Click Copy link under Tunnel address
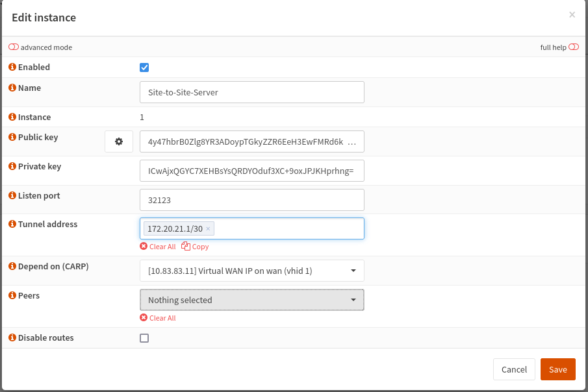This screenshot has height=392, width=588. click(x=196, y=247)
